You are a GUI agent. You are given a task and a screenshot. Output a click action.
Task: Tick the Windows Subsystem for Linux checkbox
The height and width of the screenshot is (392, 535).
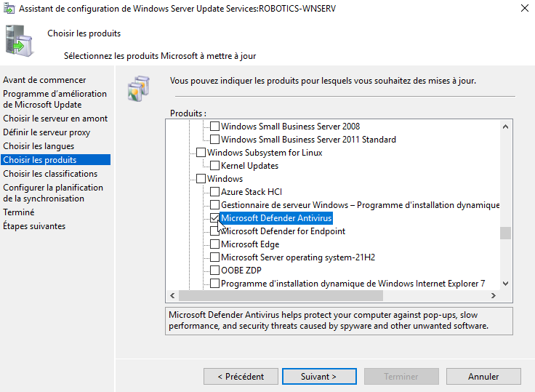pyautogui.click(x=201, y=152)
